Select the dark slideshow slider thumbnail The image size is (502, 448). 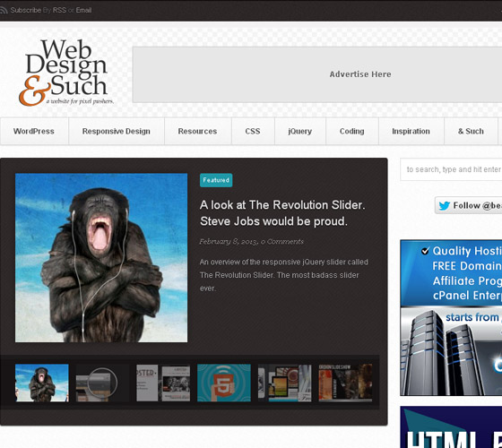pyautogui.click(x=345, y=383)
